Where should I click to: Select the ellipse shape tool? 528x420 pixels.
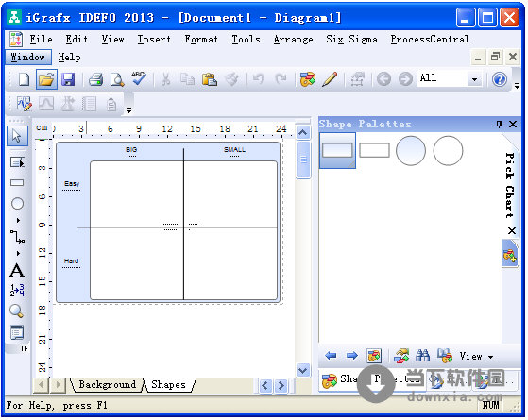[17, 203]
